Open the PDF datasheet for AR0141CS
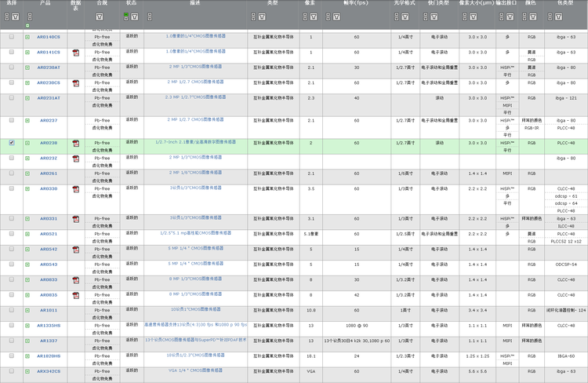This screenshot has height=383, width=588. click(x=76, y=53)
